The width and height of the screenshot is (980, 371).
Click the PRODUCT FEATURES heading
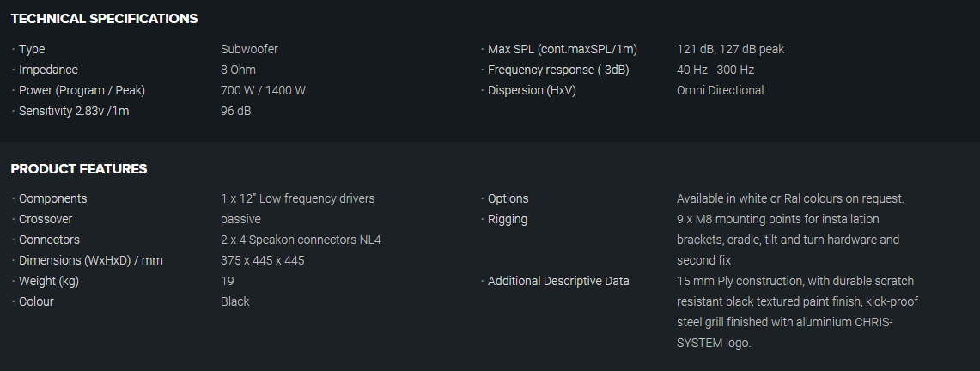(79, 169)
